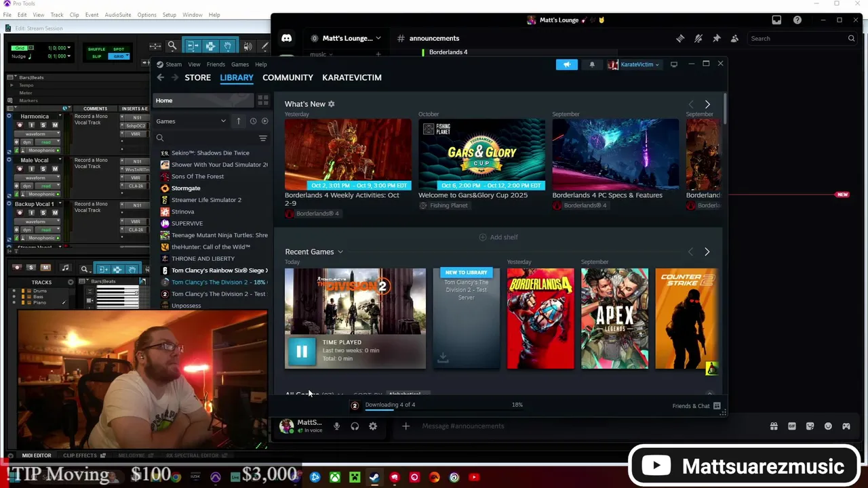Switch to Steam STORE tab
Viewport: 868px width, 488px height.
pos(198,78)
